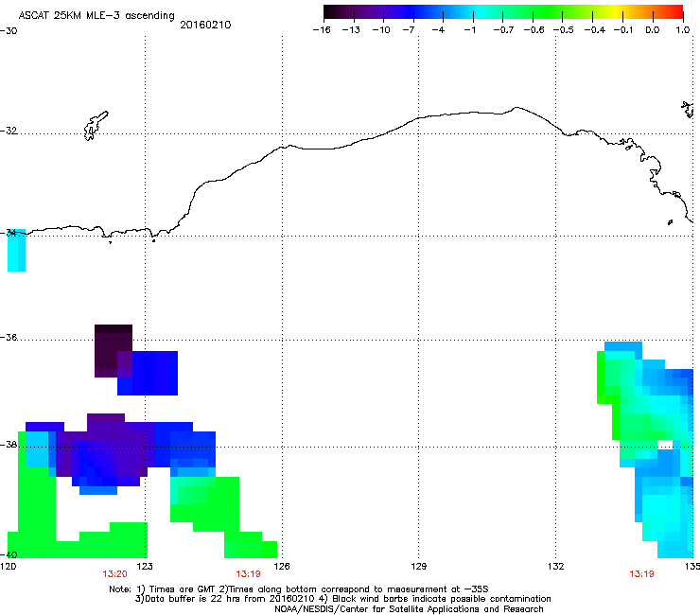
Task: Click the NOAA/NESDIS credit line
Action: coord(409,609)
